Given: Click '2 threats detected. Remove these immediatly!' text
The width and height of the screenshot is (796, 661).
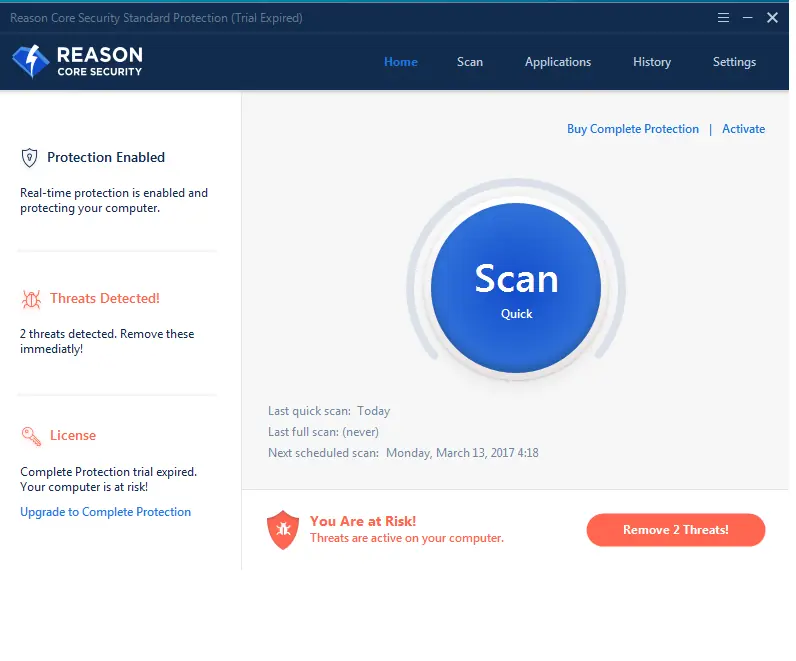Looking at the screenshot, I should [107, 342].
